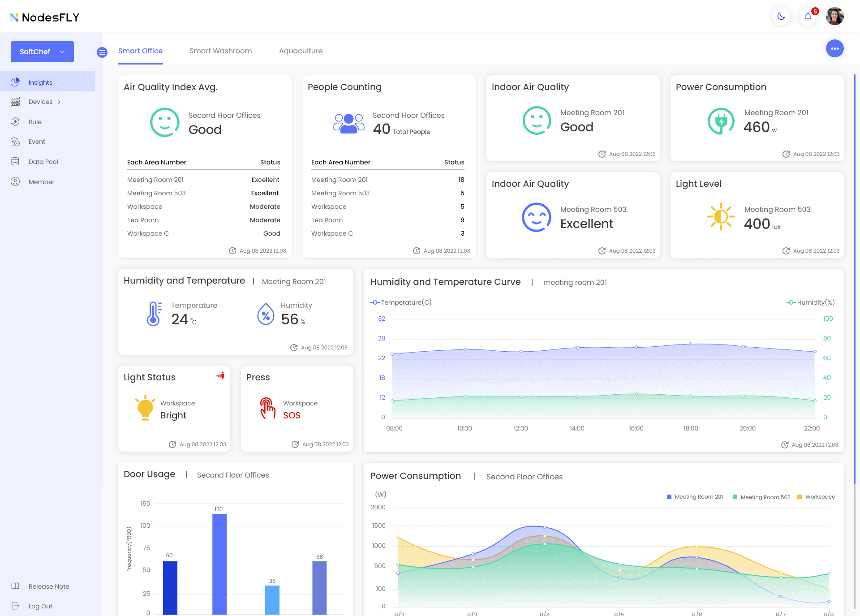Collapse sidebar with hamburger icon
The height and width of the screenshot is (616, 860).
tap(102, 52)
